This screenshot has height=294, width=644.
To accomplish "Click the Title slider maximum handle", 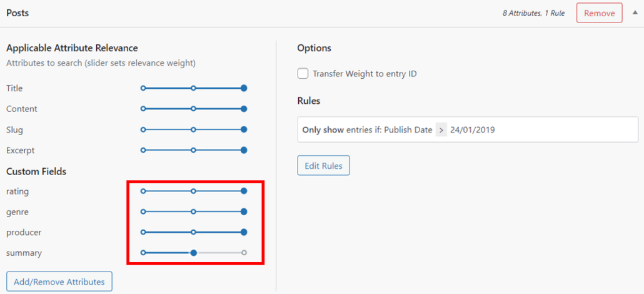I will (244, 88).
